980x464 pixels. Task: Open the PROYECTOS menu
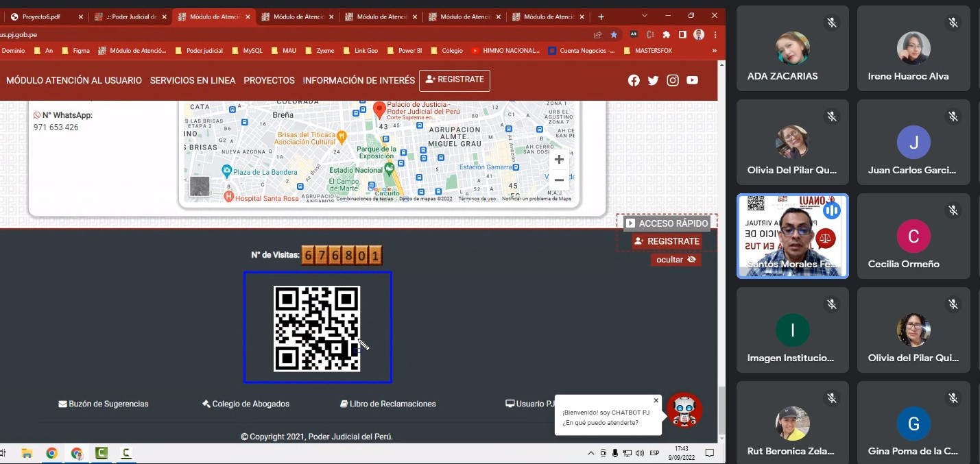pyautogui.click(x=269, y=80)
